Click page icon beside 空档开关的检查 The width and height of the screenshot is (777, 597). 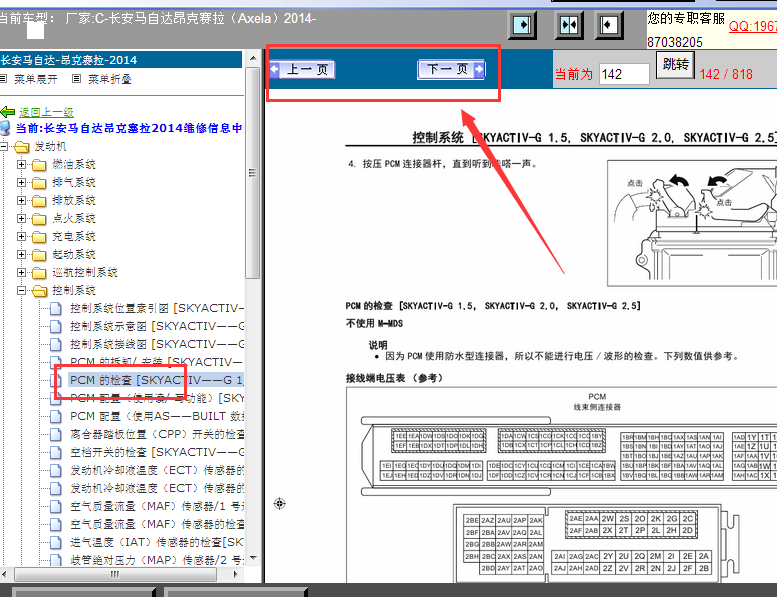(x=56, y=452)
